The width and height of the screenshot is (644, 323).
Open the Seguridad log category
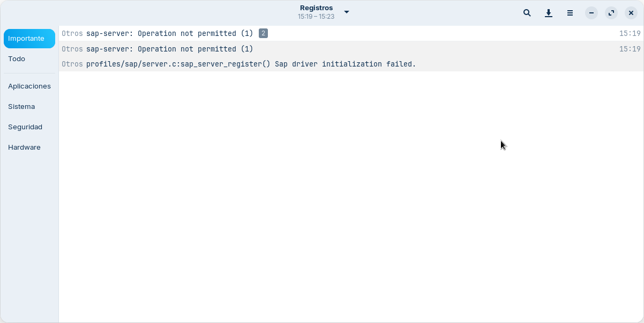click(25, 127)
